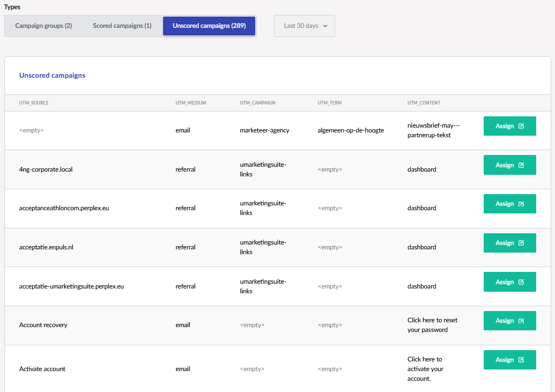Select the Account recovery source cell
This screenshot has width=555, height=392.
pos(43,325)
